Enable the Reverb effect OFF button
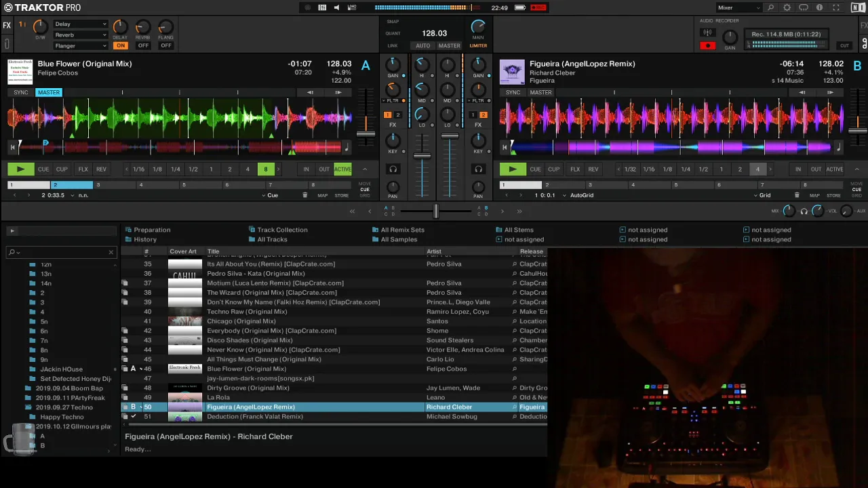This screenshot has width=868, height=488. (x=143, y=45)
